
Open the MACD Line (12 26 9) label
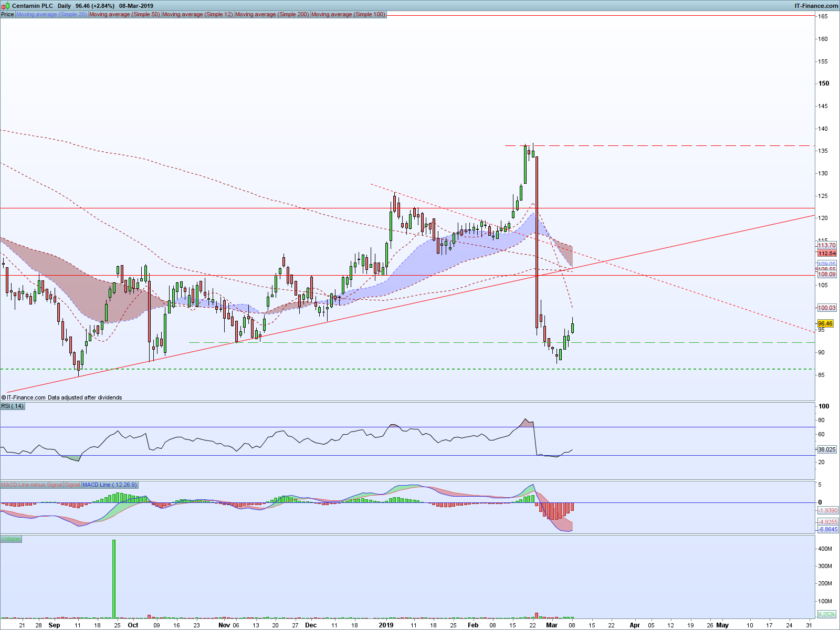[110, 485]
